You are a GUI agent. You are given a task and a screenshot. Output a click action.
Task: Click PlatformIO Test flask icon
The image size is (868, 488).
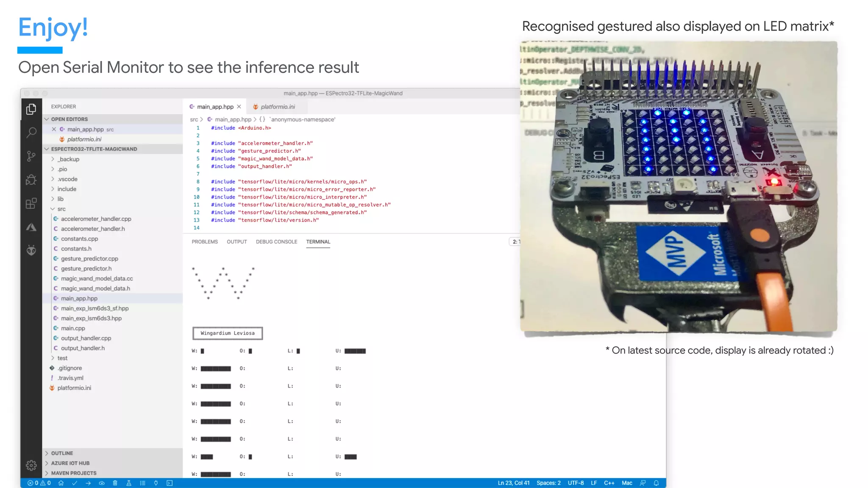[x=129, y=483]
